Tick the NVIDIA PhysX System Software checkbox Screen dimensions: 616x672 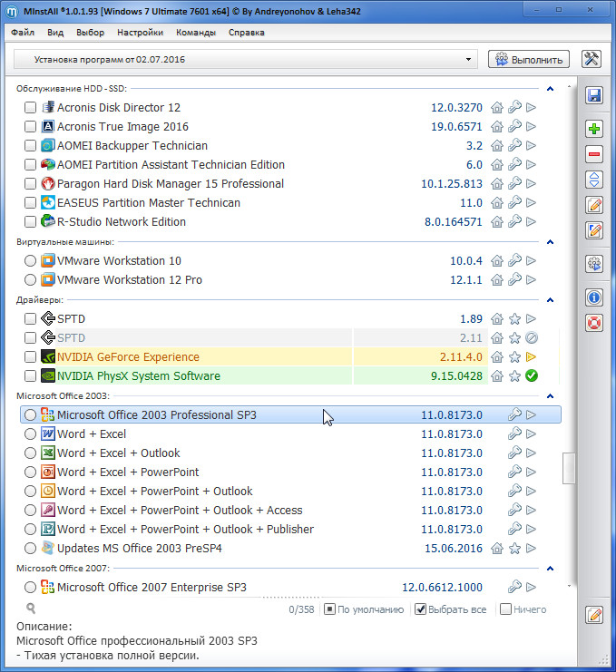[30, 375]
